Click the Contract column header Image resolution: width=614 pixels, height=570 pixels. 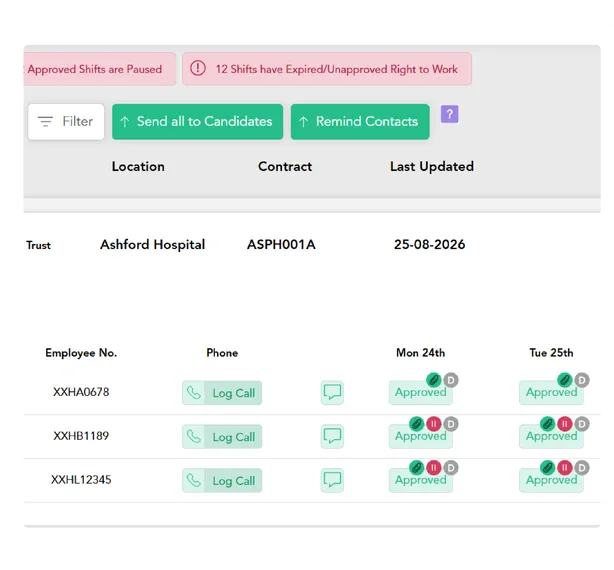(285, 166)
